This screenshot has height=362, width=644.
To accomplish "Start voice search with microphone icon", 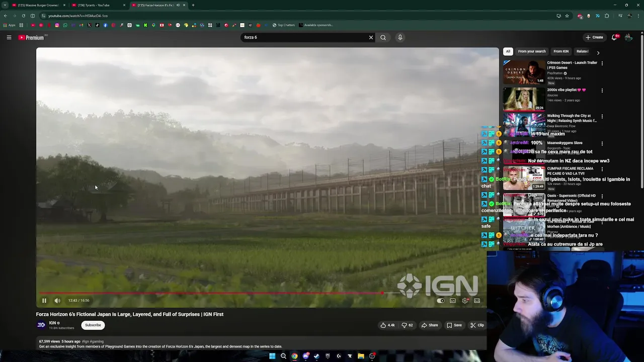I will pyautogui.click(x=400, y=37).
